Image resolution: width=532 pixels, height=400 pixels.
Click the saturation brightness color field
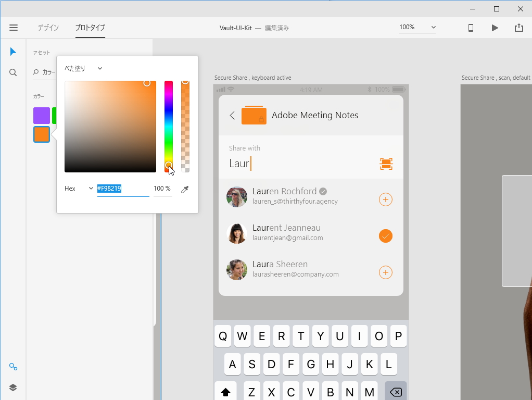[x=110, y=127]
